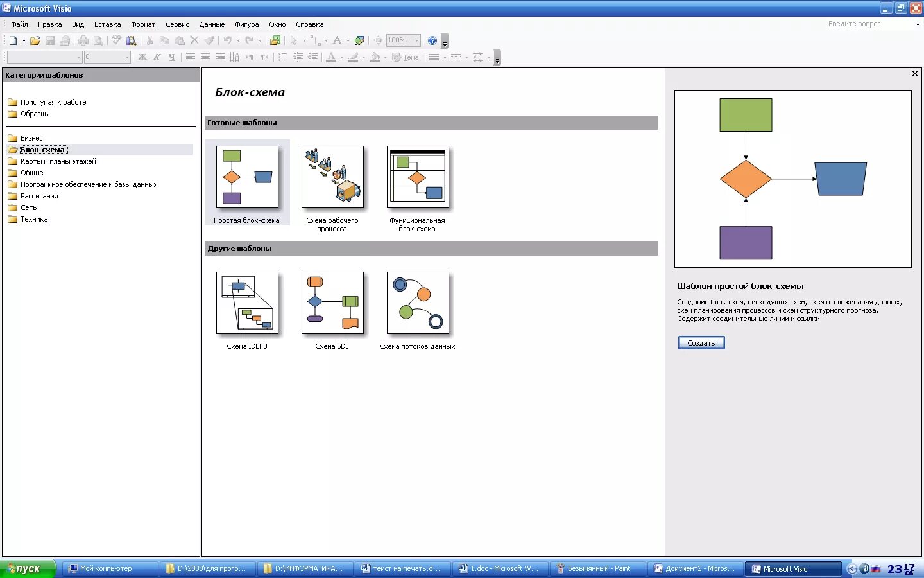
Task: Click the increase indent icon
Action: point(312,57)
